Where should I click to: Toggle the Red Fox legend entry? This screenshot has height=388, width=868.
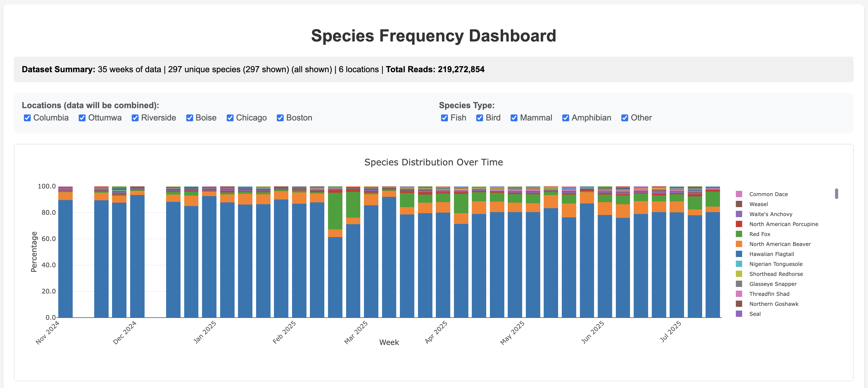point(760,234)
